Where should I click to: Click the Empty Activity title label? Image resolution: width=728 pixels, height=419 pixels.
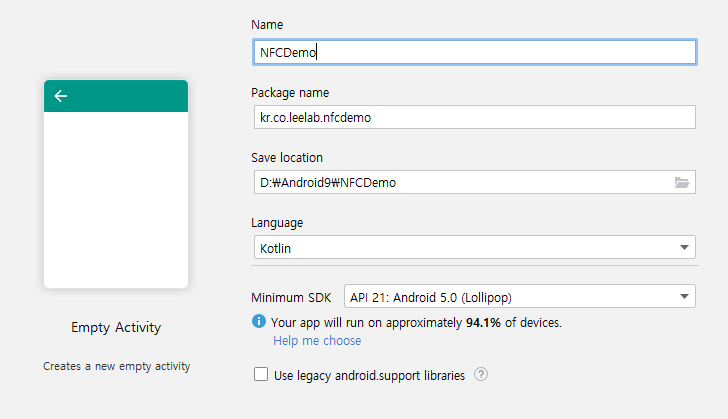116,328
